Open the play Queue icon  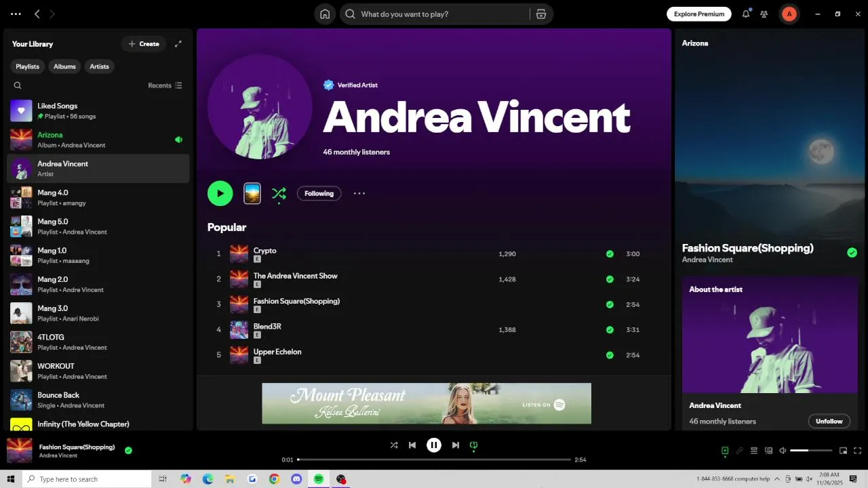[x=754, y=451]
